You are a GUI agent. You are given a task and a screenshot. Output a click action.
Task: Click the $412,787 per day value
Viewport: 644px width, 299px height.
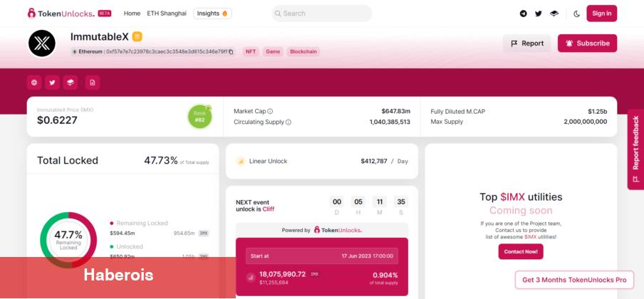[x=374, y=161]
